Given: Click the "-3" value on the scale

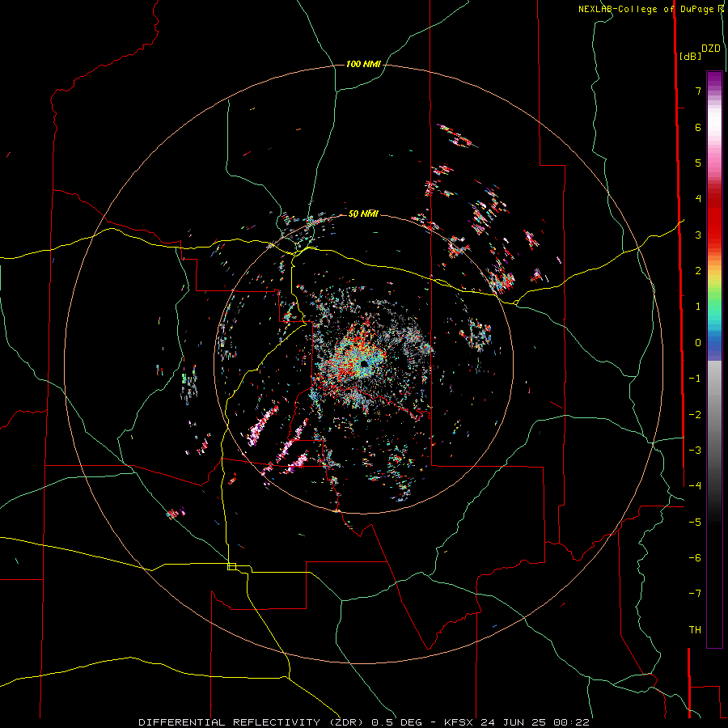Looking at the screenshot, I should click(x=695, y=451).
